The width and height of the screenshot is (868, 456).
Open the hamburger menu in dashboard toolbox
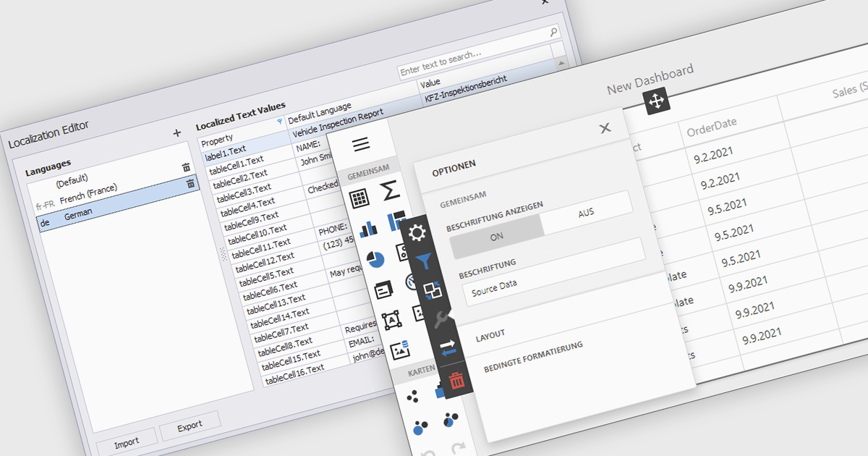tap(362, 144)
